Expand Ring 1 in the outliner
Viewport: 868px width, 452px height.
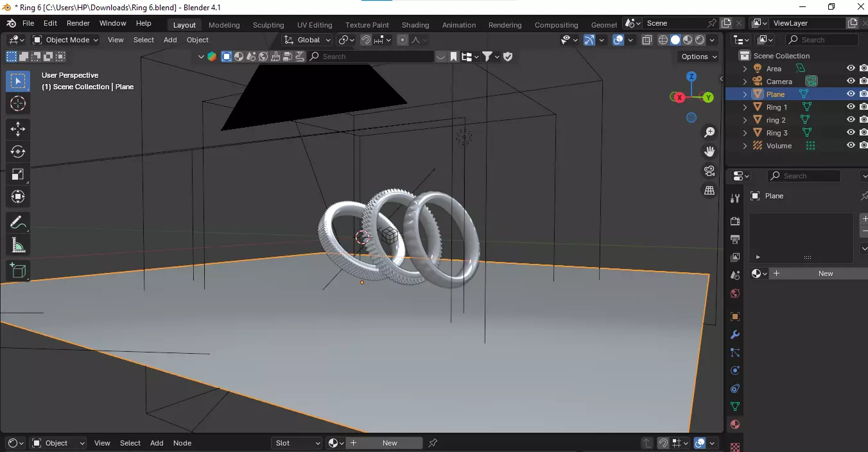point(745,107)
